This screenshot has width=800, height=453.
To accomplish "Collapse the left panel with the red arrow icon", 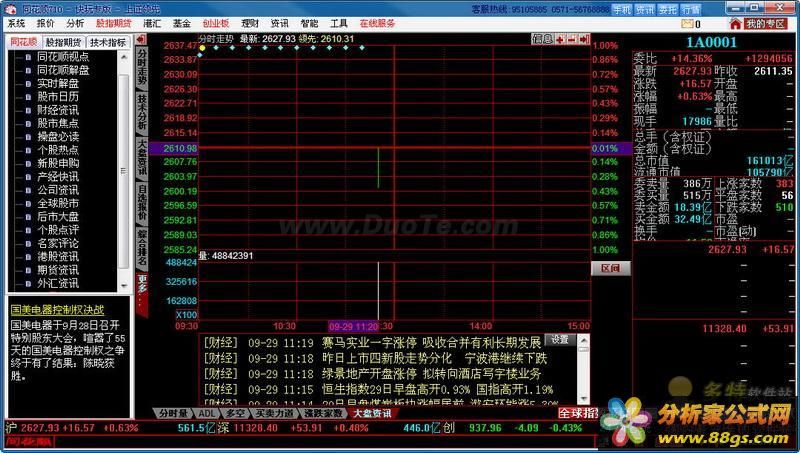I will [x=141, y=40].
